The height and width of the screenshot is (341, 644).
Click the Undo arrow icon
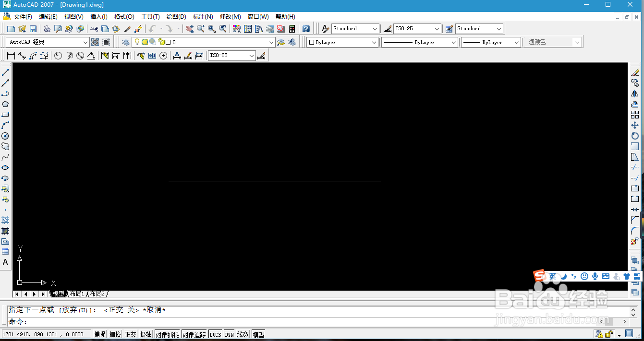(152, 29)
